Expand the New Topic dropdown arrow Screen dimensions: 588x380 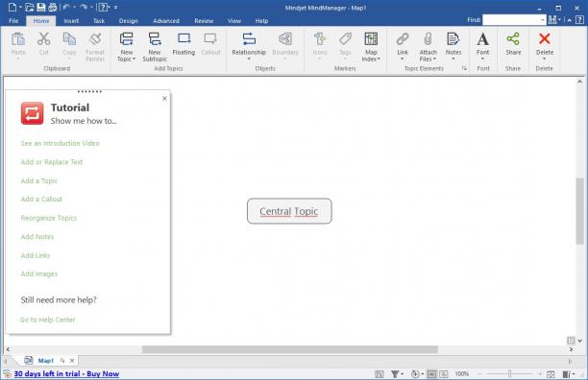[134, 59]
